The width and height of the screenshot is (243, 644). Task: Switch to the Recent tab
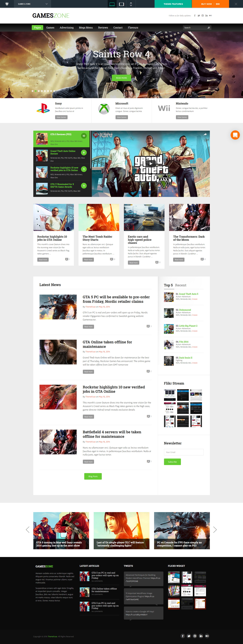(180, 285)
